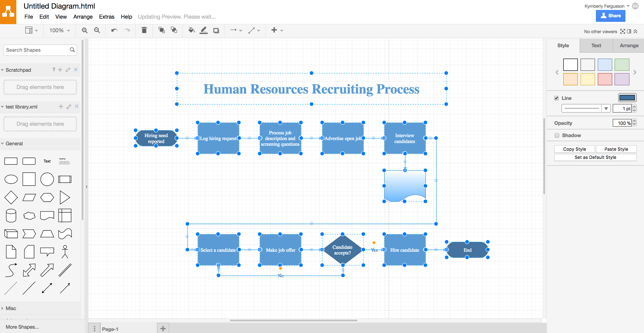This screenshot has height=333, width=644.
Task: Click the To Front toolbar icon
Action: pos(161,30)
